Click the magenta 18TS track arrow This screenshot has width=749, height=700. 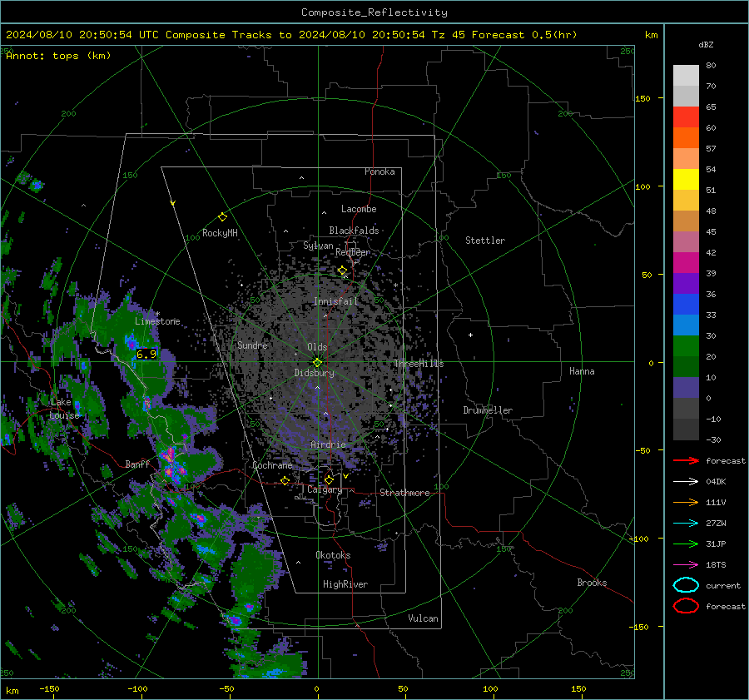[686, 565]
